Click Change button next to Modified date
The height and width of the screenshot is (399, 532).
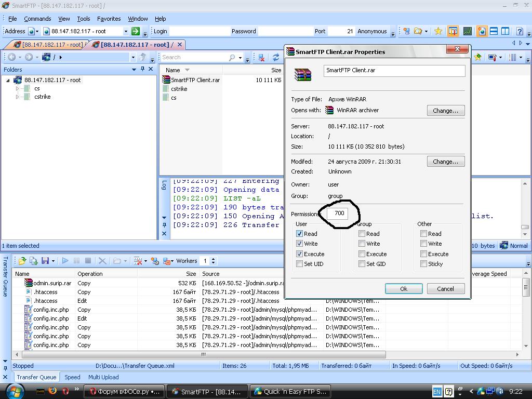pyautogui.click(x=445, y=162)
